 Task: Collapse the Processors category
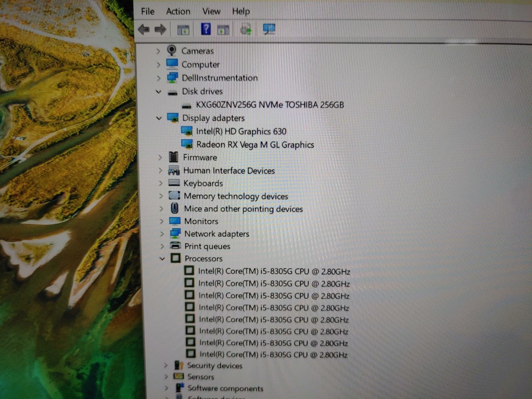pos(162,259)
